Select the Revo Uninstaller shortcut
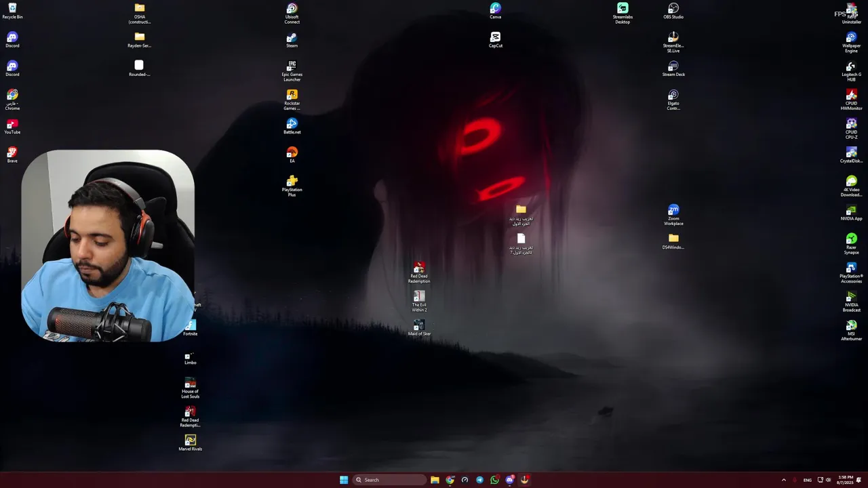Image resolution: width=868 pixels, height=488 pixels. 851,14
